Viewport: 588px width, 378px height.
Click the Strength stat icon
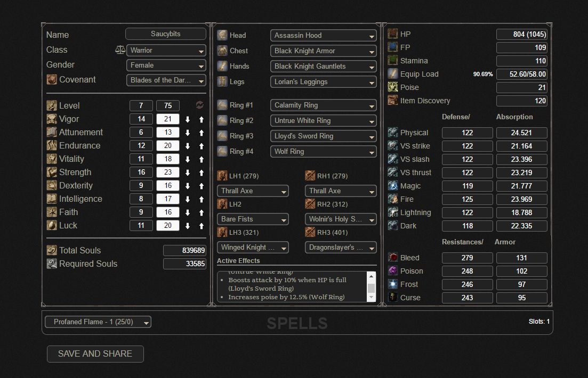click(52, 172)
